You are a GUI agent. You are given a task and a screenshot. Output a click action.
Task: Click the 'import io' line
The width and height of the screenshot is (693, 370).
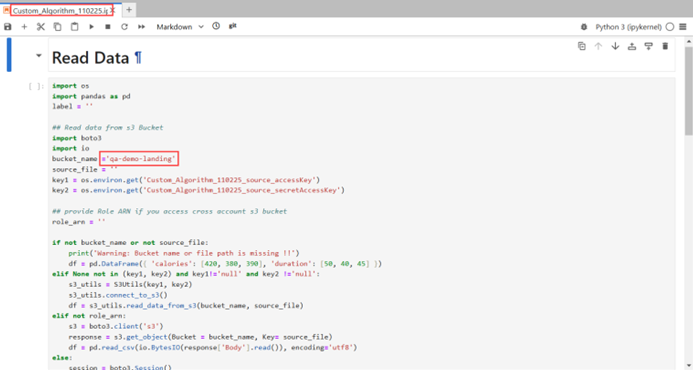71,149
